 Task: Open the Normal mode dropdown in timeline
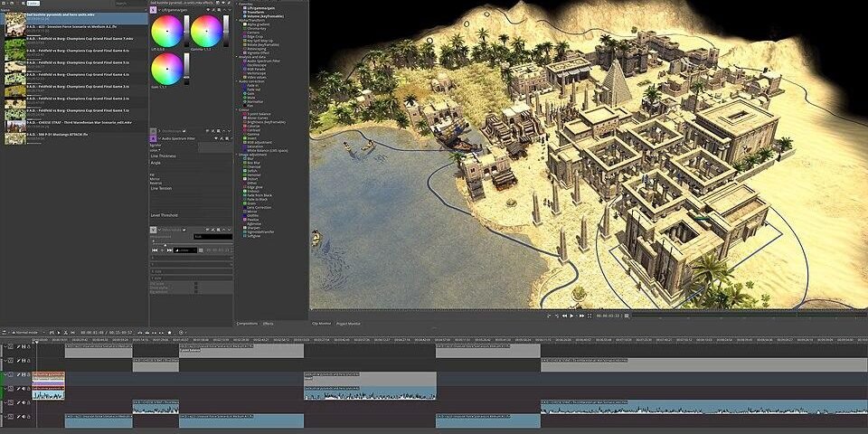coord(23,333)
